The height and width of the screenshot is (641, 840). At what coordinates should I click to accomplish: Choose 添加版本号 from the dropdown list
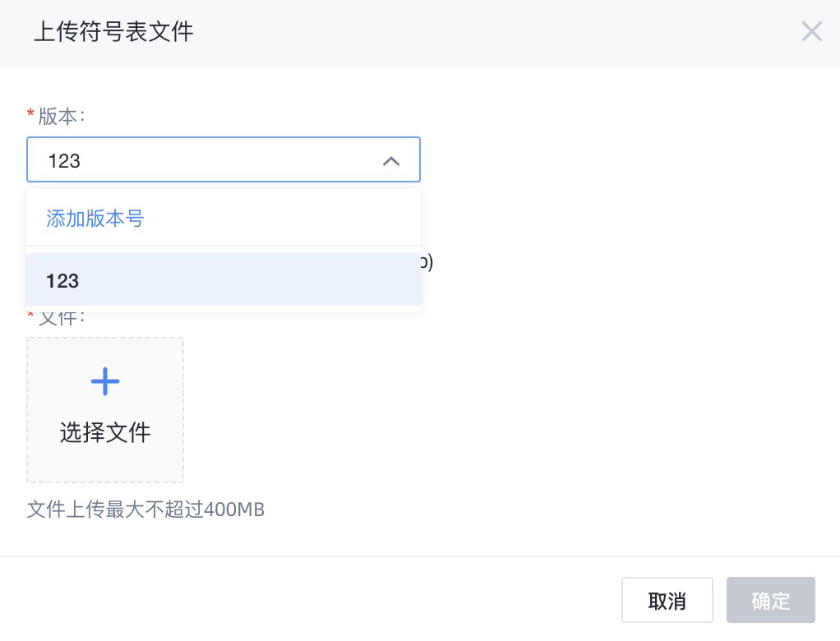(x=95, y=219)
